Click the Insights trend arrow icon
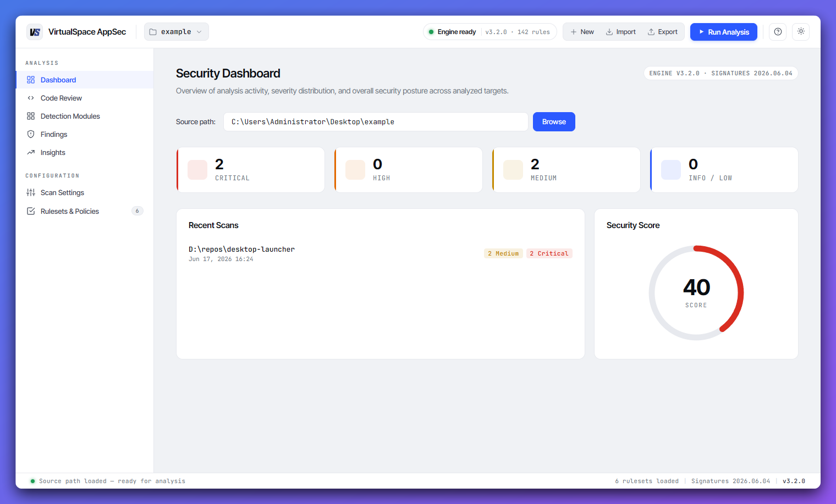Screen dimensions: 836x504 click(31, 152)
